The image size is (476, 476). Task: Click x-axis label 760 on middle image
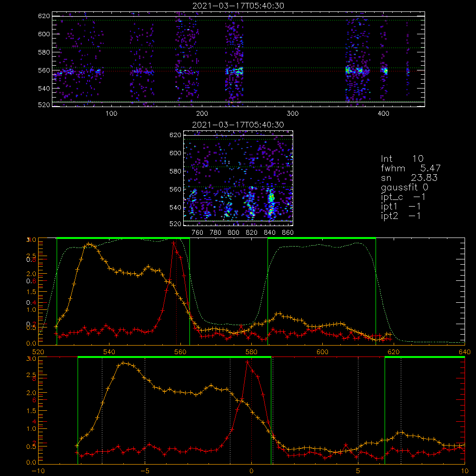point(198,233)
